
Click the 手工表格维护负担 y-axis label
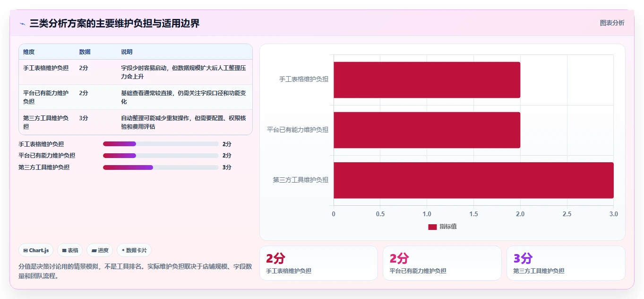[x=304, y=79]
